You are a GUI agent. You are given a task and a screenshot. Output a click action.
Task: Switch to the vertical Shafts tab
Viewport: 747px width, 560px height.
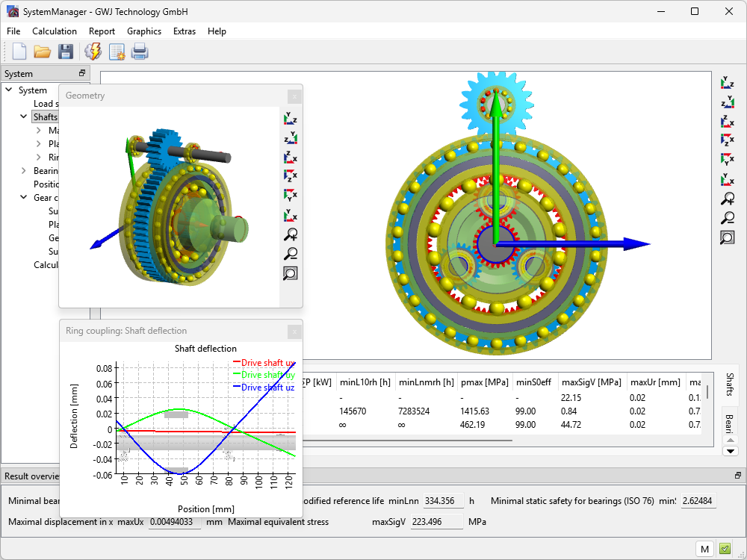[x=730, y=385]
